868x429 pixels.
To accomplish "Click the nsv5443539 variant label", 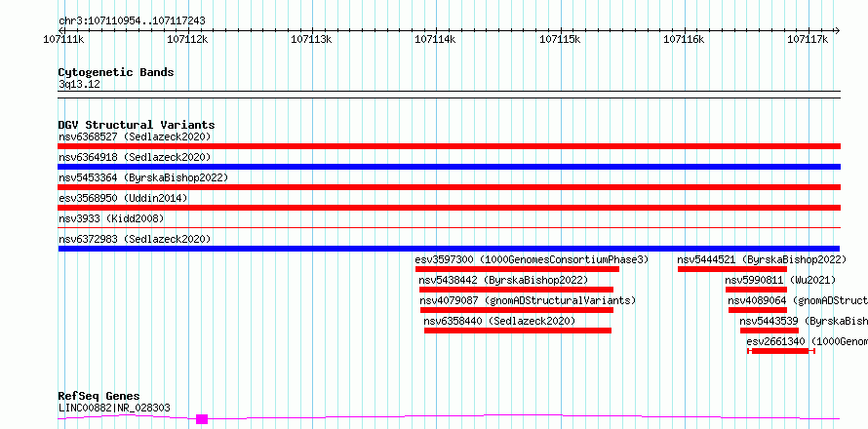I will coord(804,321).
